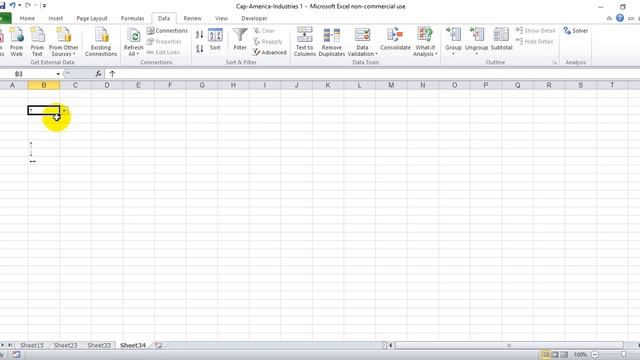Click Undo in Quick Access Toolbar

(12, 5)
